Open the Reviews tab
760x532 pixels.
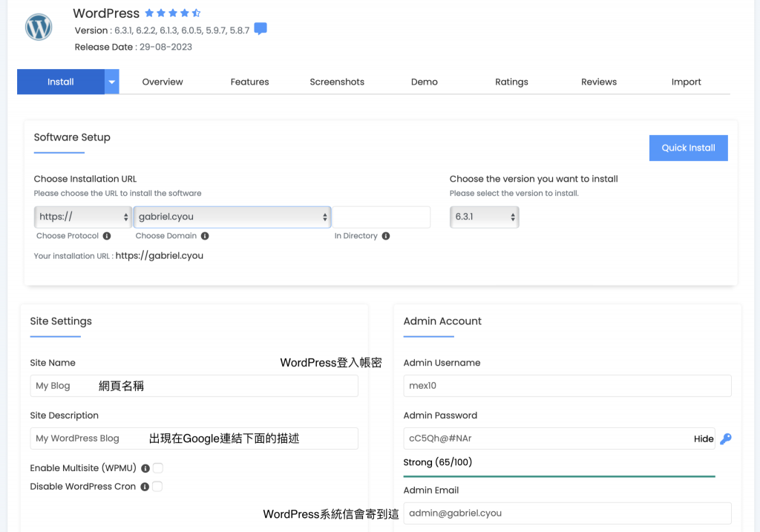point(599,82)
